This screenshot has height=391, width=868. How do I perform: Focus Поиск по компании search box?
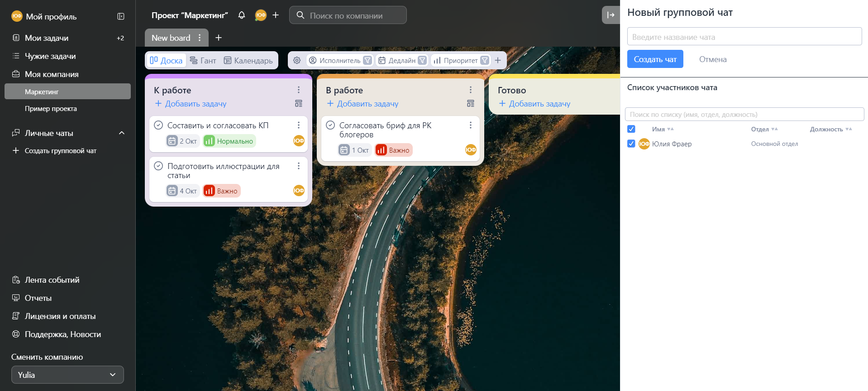click(x=348, y=15)
